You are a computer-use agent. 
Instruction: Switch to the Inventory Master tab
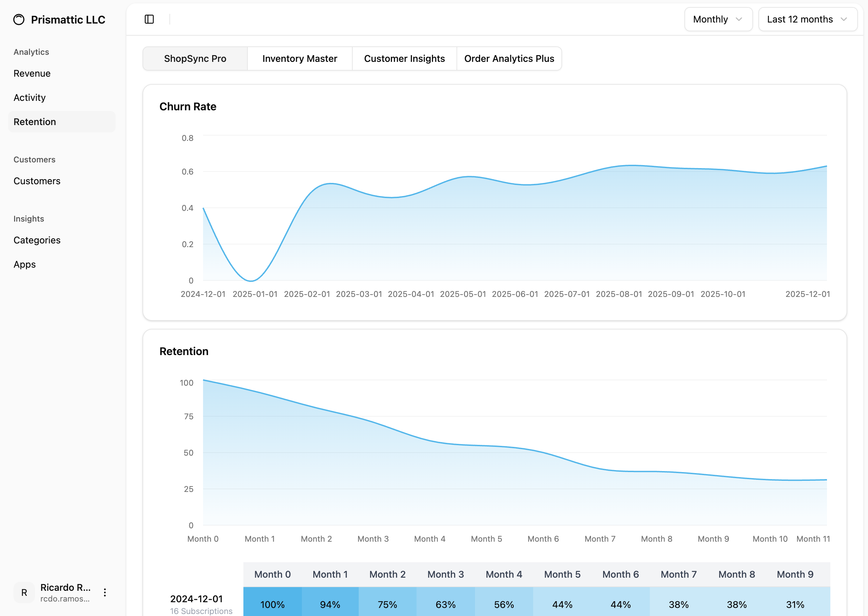coord(300,59)
